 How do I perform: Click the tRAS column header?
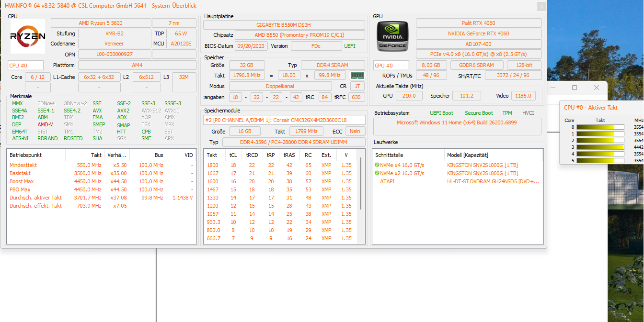click(289, 155)
